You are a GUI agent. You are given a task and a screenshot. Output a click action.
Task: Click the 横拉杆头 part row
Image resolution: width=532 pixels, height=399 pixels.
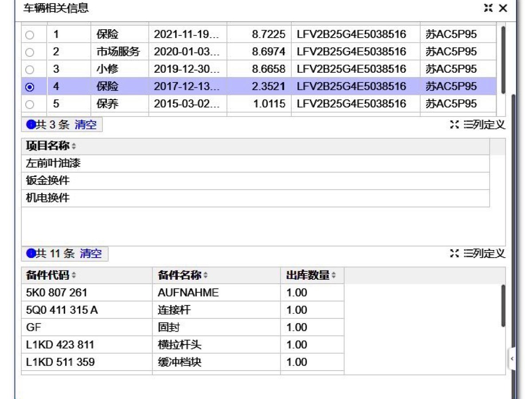tap(180, 345)
